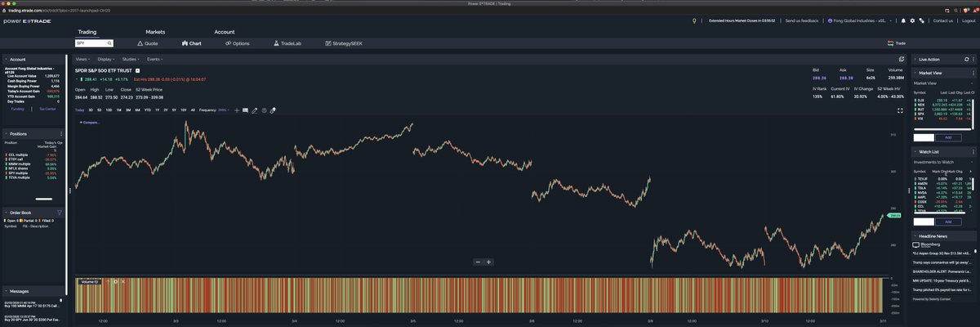Click the circular chart settings icon
The width and height of the screenshot is (980, 327).
(264, 110)
